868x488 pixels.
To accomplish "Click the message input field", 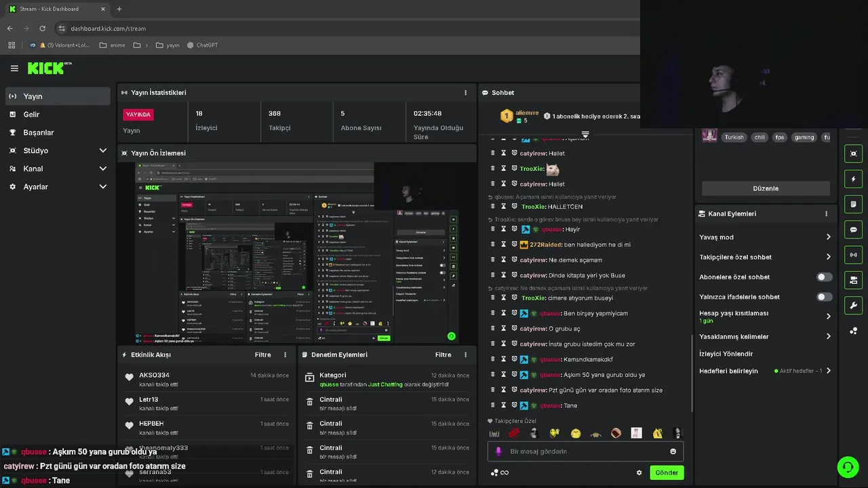I will click(585, 451).
